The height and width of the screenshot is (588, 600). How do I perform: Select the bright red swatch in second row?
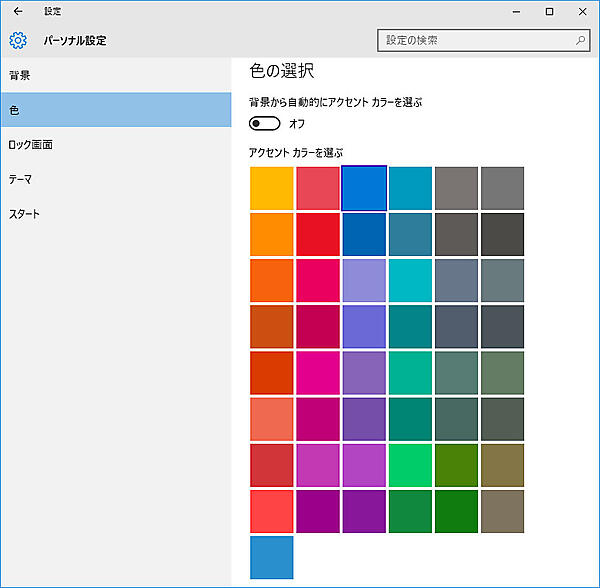pyautogui.click(x=318, y=234)
